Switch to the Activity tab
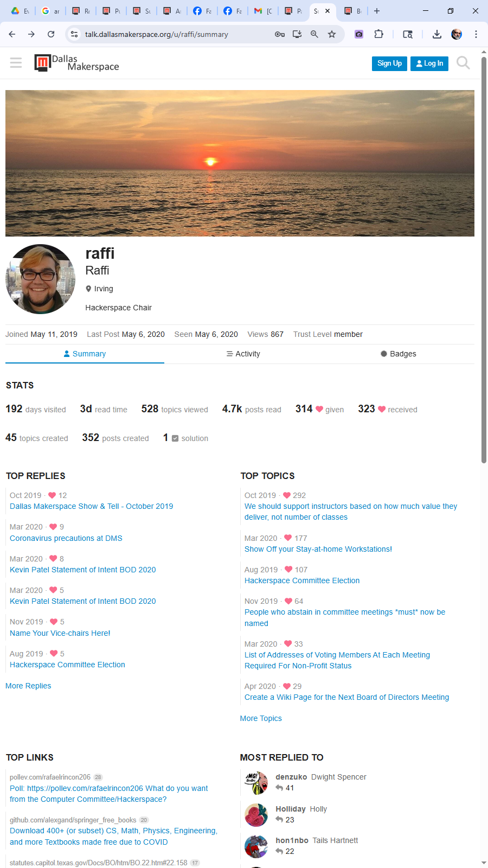Image resolution: width=488 pixels, height=868 pixels. (x=243, y=354)
